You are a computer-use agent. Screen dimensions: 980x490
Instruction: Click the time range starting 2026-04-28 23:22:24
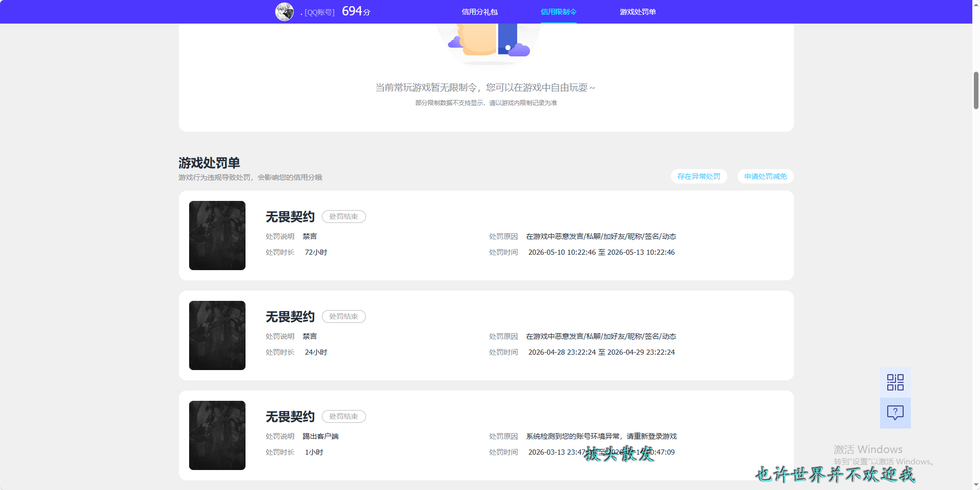(601, 352)
